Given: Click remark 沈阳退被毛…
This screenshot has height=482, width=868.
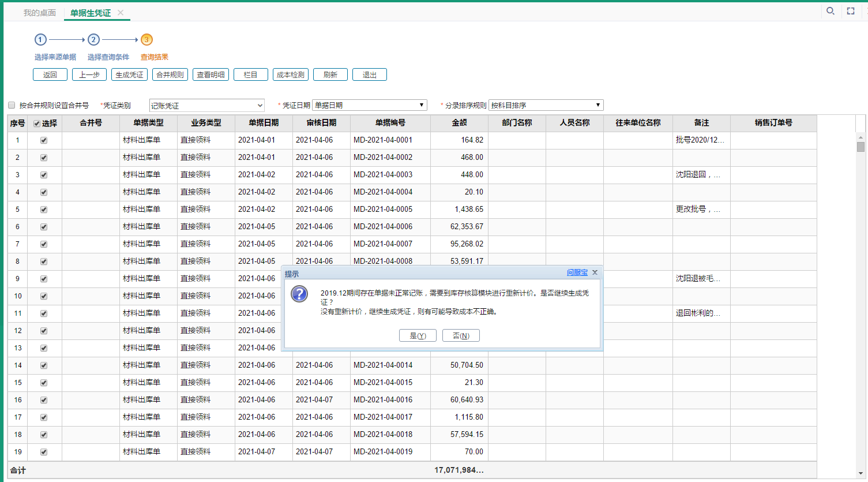Looking at the screenshot, I should (698, 279).
